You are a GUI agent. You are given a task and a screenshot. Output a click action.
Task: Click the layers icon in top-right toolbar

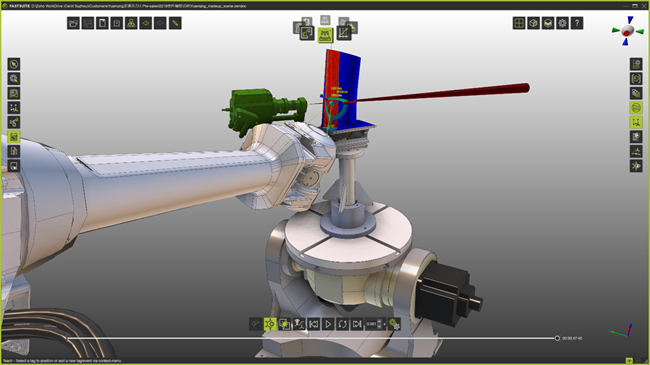click(548, 23)
